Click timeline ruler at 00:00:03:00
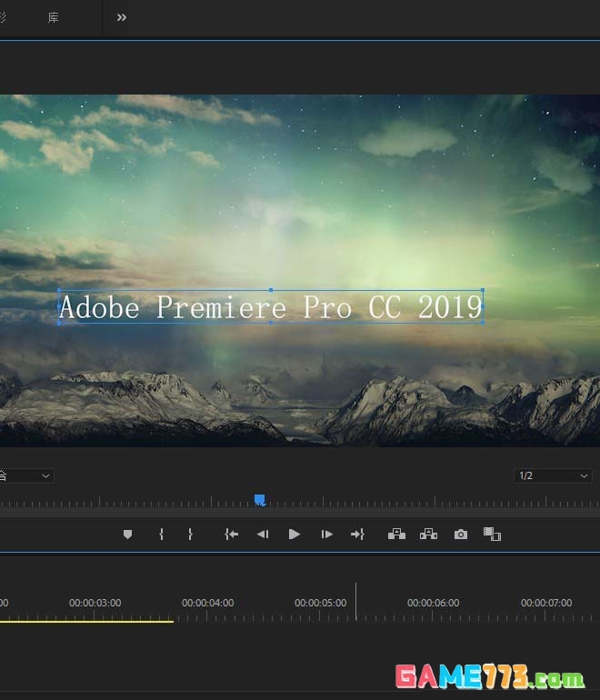Viewport: 600px width, 700px height. tap(95, 603)
